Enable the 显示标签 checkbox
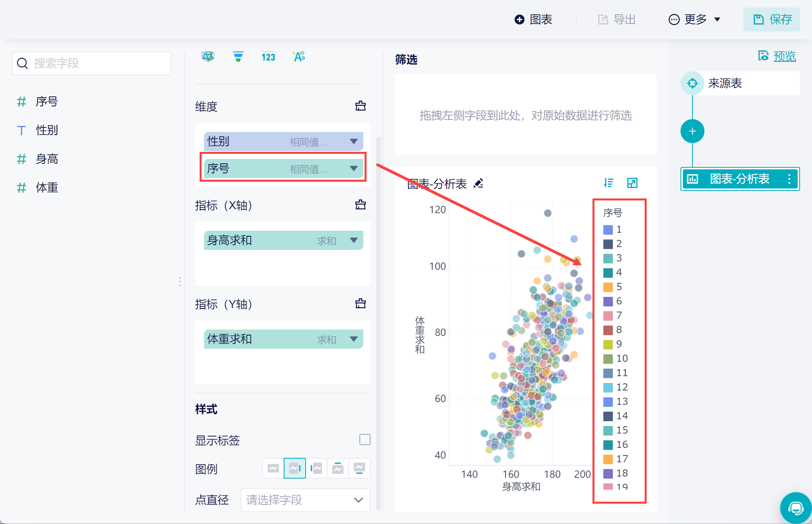The width and height of the screenshot is (812, 524). 365,440
